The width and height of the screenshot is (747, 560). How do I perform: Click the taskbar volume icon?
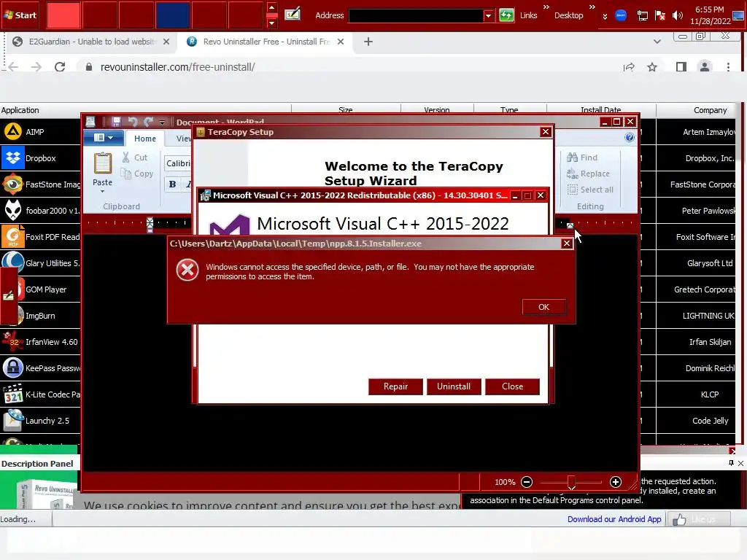pyautogui.click(x=678, y=16)
